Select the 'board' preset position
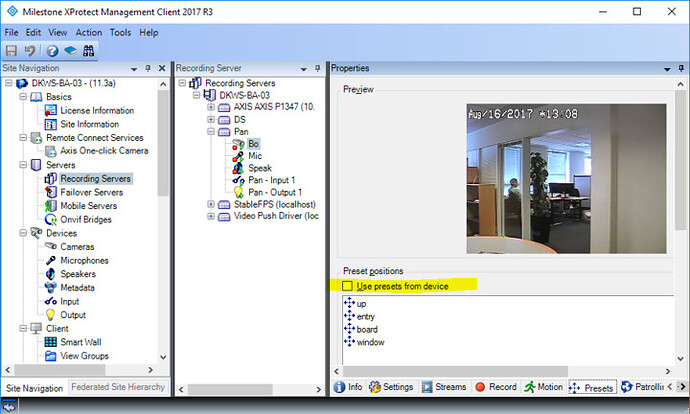Image resolution: width=690 pixels, height=414 pixels. (x=367, y=330)
